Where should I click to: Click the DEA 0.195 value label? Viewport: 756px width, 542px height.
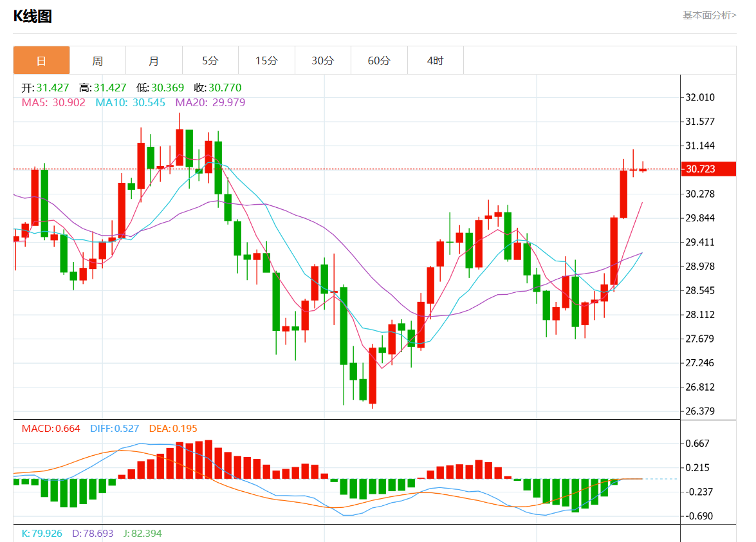coord(173,429)
